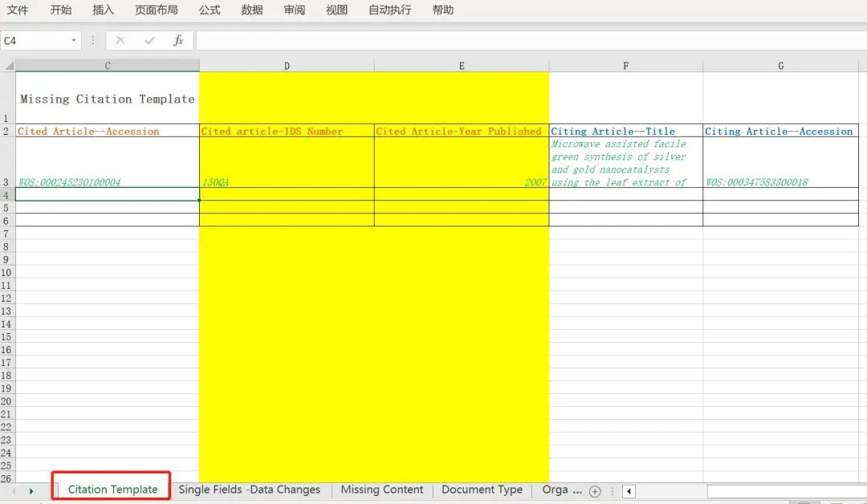Click the formula bar enter checkmark icon
867x504 pixels.
[x=149, y=40]
